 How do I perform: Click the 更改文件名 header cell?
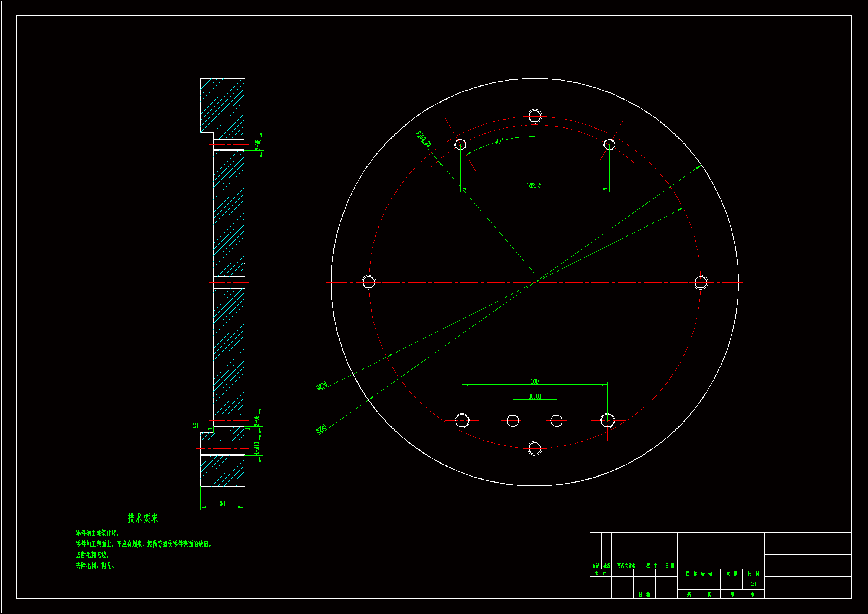pyautogui.click(x=626, y=566)
